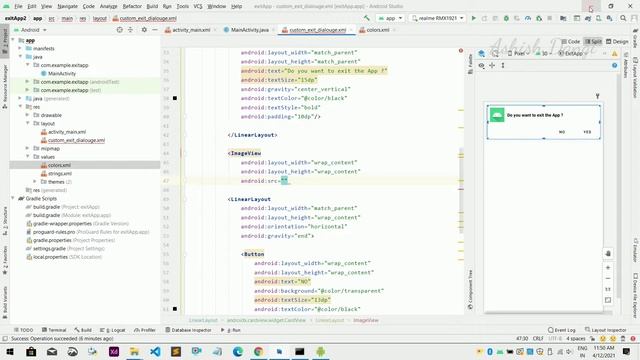
Task: Open Chrome from the taskbar
Action: point(258,351)
